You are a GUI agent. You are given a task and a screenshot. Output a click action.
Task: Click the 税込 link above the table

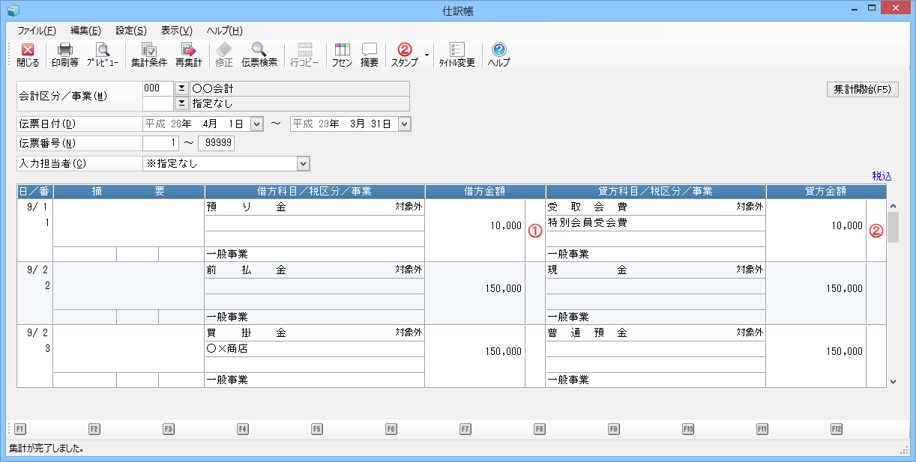pos(881,175)
